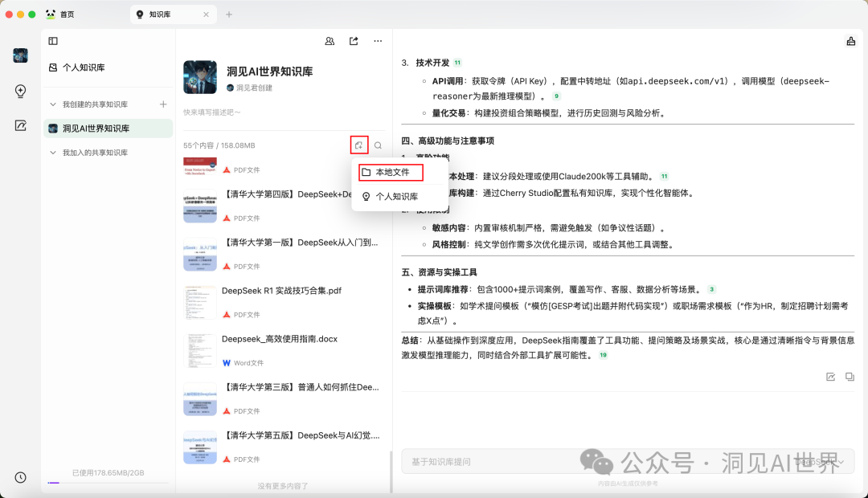Click the share knowledge base icon
This screenshot has height=498, width=868.
click(x=354, y=41)
